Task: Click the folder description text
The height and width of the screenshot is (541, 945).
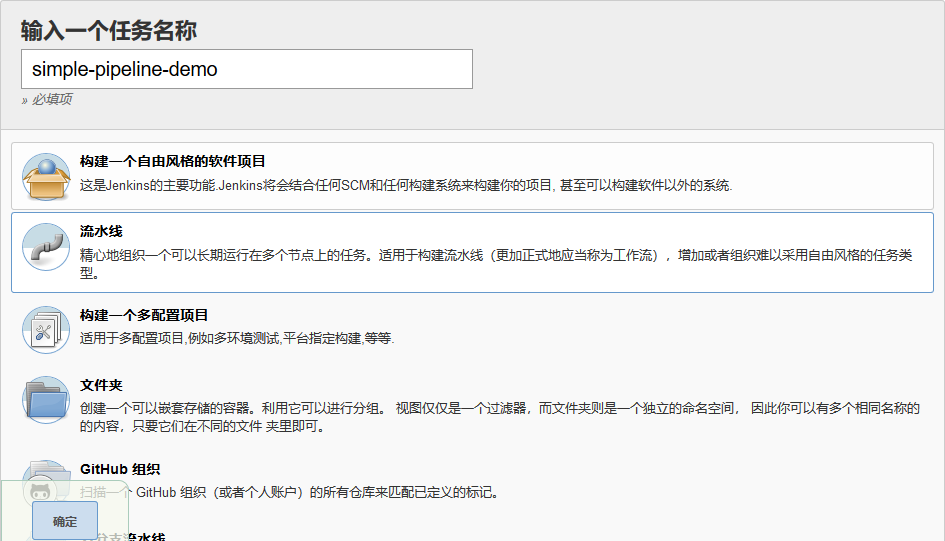Action: click(x=500, y=417)
